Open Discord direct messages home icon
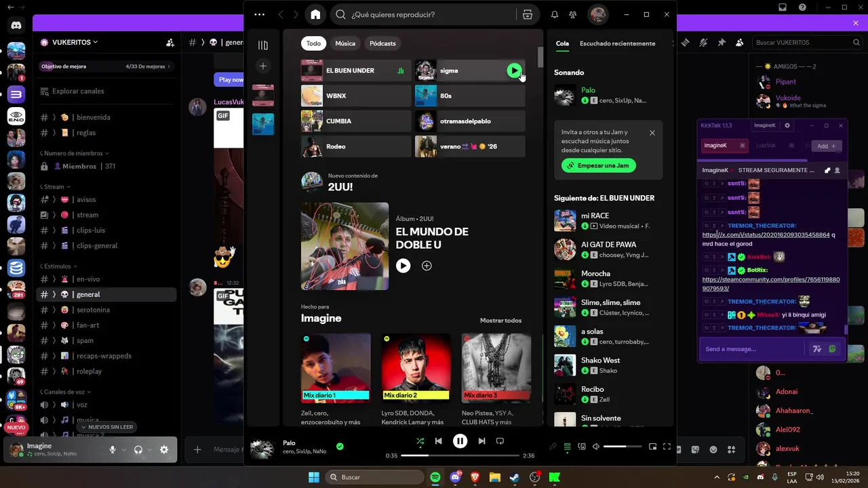868x488 pixels. pyautogui.click(x=16, y=26)
